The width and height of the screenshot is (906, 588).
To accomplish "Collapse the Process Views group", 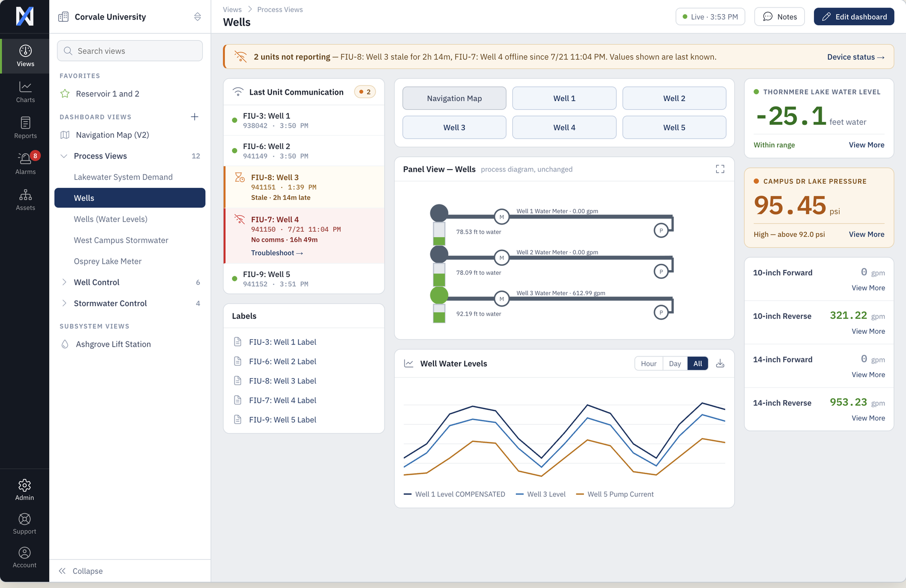I will pyautogui.click(x=130, y=156).
